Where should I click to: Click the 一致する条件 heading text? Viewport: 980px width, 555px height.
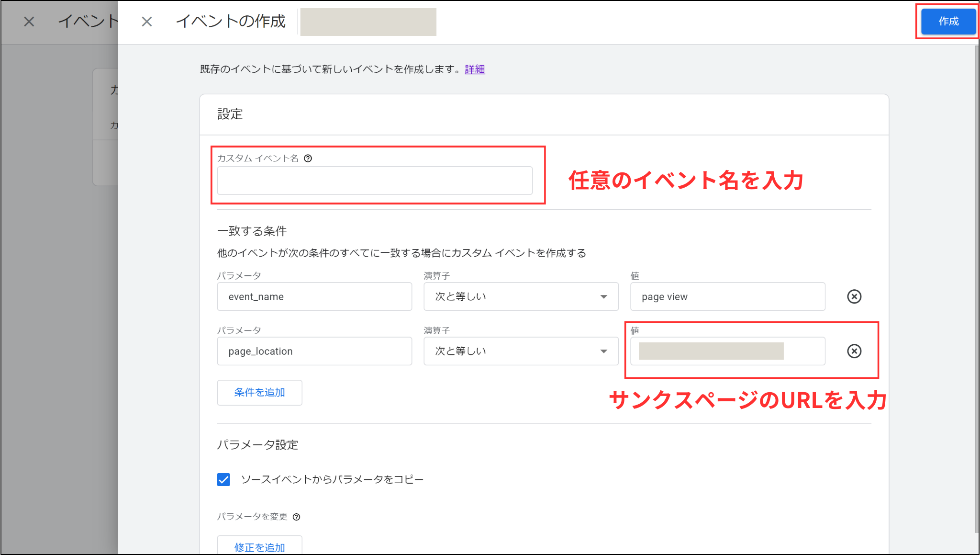point(252,231)
